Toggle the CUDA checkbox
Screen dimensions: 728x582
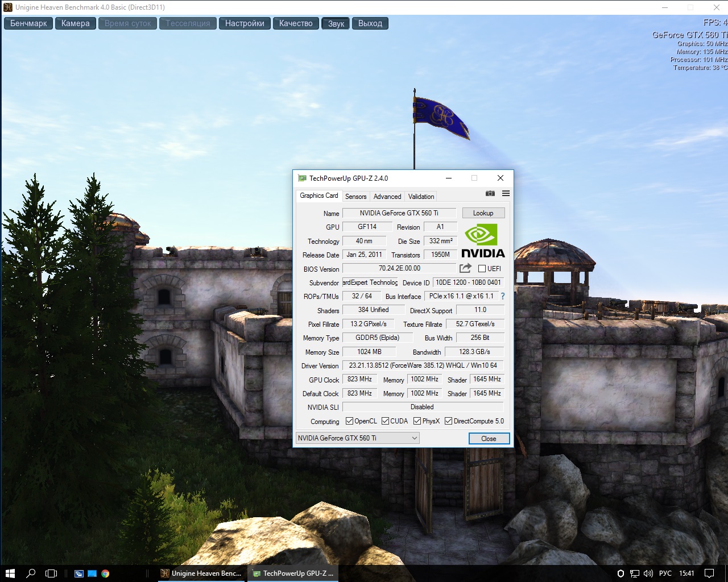click(385, 421)
